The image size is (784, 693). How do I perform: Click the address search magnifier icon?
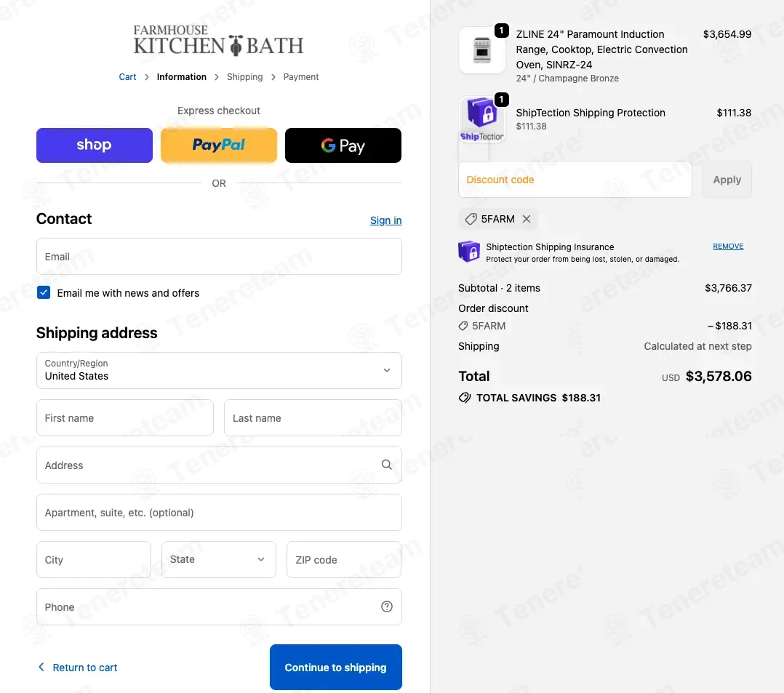coord(386,465)
